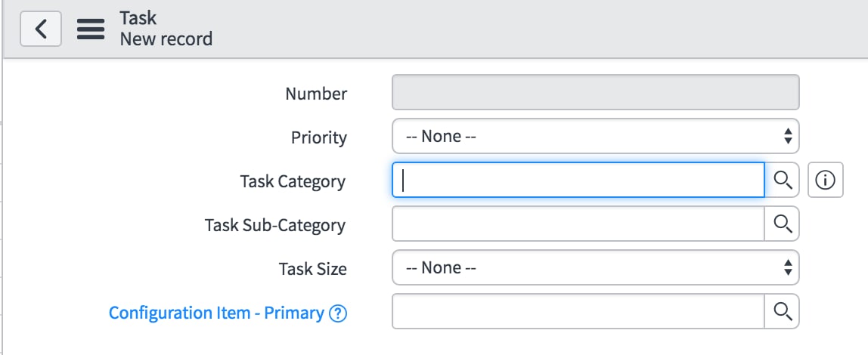Image resolution: width=868 pixels, height=355 pixels.
Task: Click the Number field label
Action: coord(316,94)
